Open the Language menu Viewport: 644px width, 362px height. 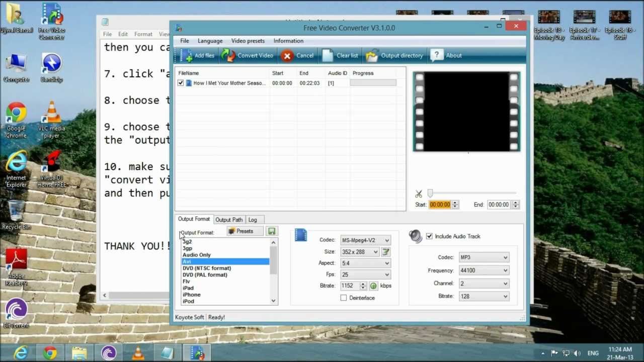[210, 41]
